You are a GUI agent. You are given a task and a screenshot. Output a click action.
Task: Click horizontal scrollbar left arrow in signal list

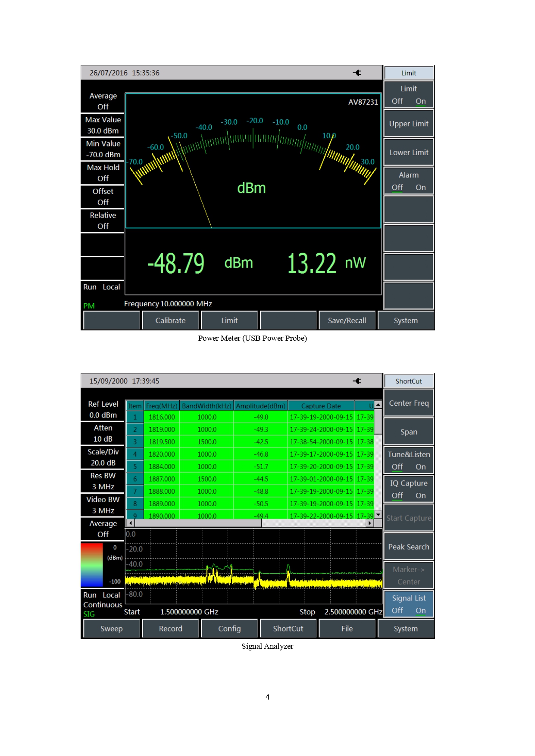[131, 523]
